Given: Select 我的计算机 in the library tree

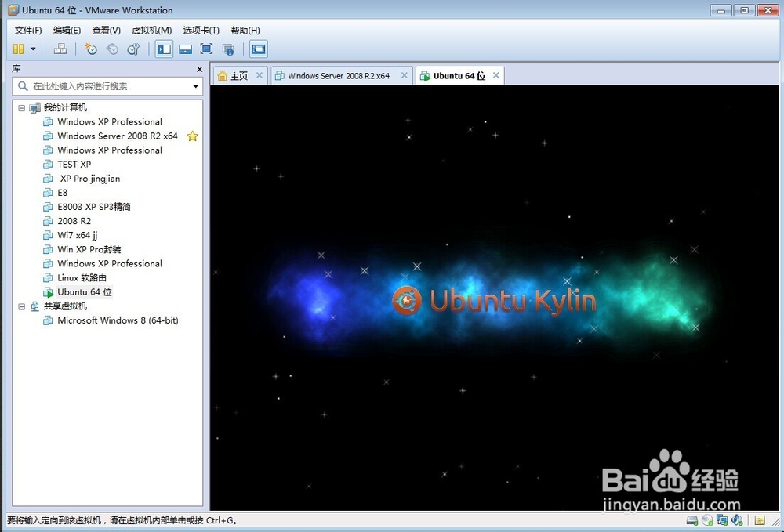Looking at the screenshot, I should [65, 107].
